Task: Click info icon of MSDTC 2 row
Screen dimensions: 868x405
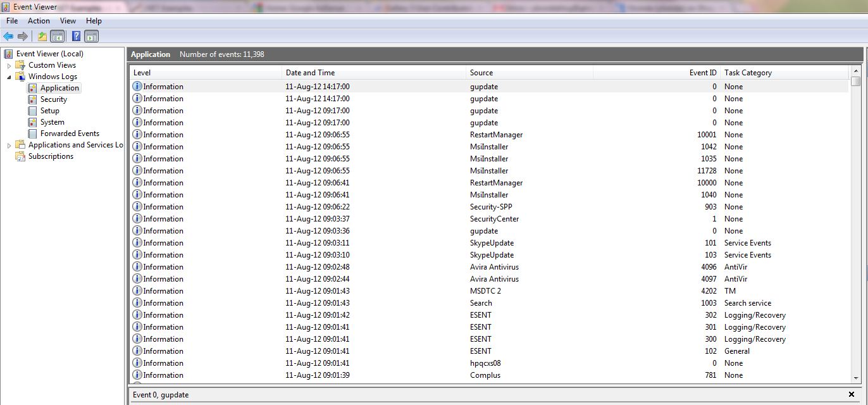Action: [137, 290]
